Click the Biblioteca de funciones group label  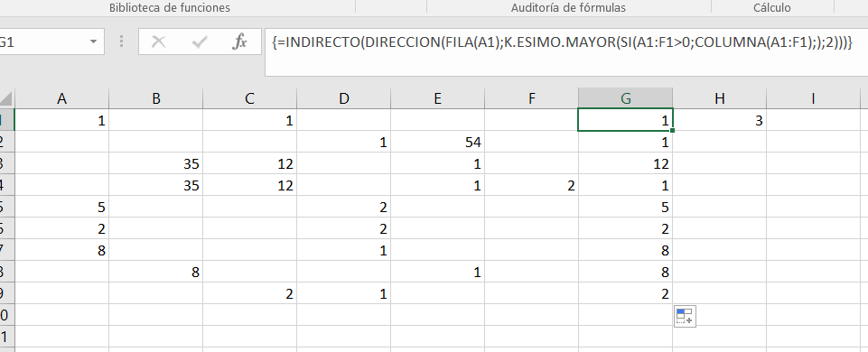pos(170,8)
